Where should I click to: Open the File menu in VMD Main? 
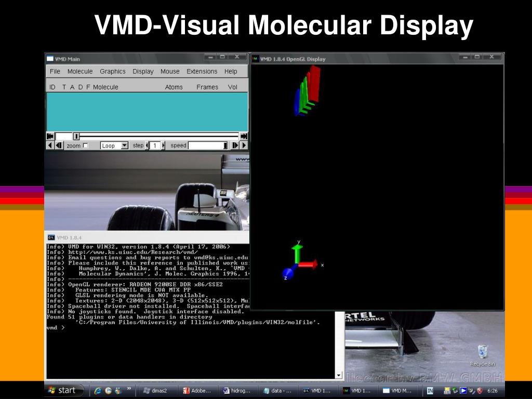(55, 71)
